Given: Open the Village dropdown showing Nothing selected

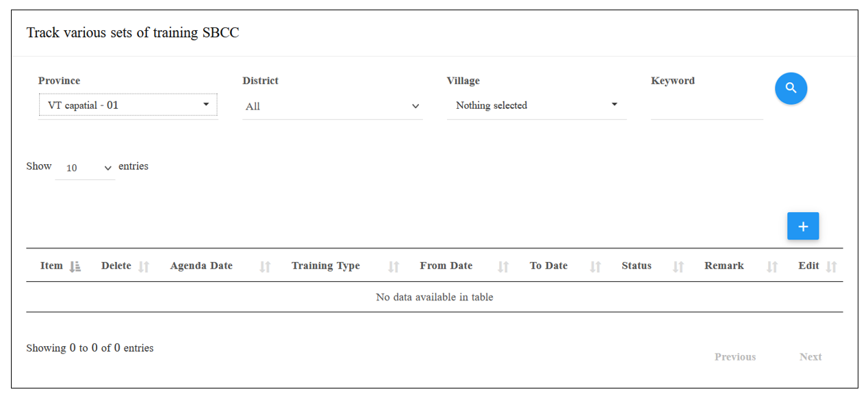Looking at the screenshot, I should [x=537, y=105].
